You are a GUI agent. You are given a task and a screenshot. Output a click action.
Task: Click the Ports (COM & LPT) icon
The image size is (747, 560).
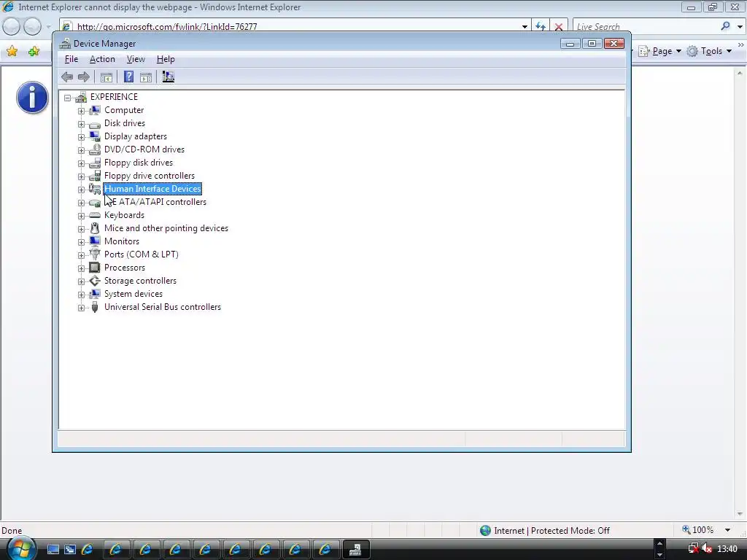(x=95, y=254)
